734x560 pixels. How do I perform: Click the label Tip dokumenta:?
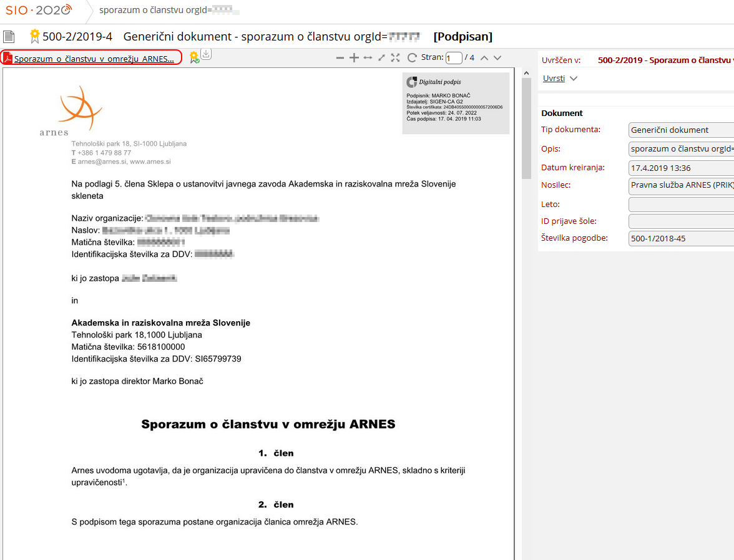tap(570, 130)
